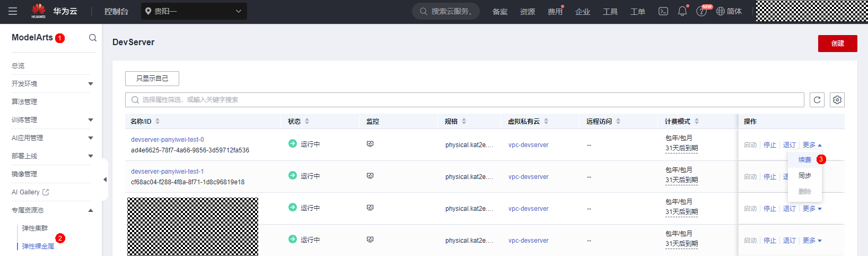The height and width of the screenshot is (256, 868).
Task: Click the red 创建 button
Action: pos(837,44)
